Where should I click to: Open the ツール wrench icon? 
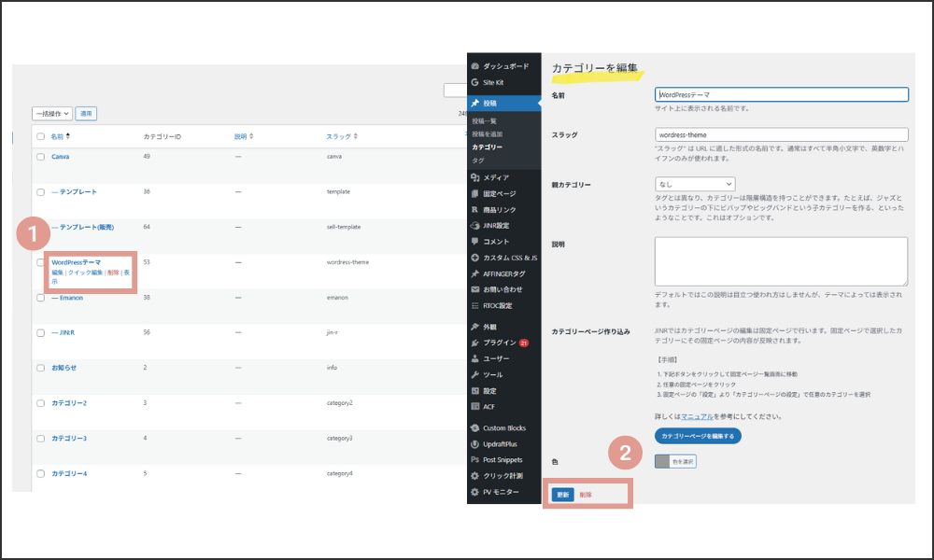(474, 374)
